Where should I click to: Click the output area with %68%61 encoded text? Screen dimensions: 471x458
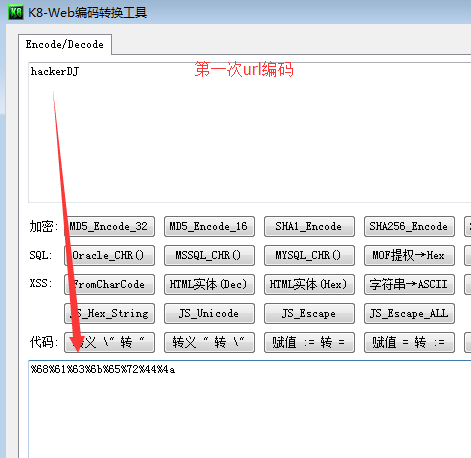[x=250, y=409]
